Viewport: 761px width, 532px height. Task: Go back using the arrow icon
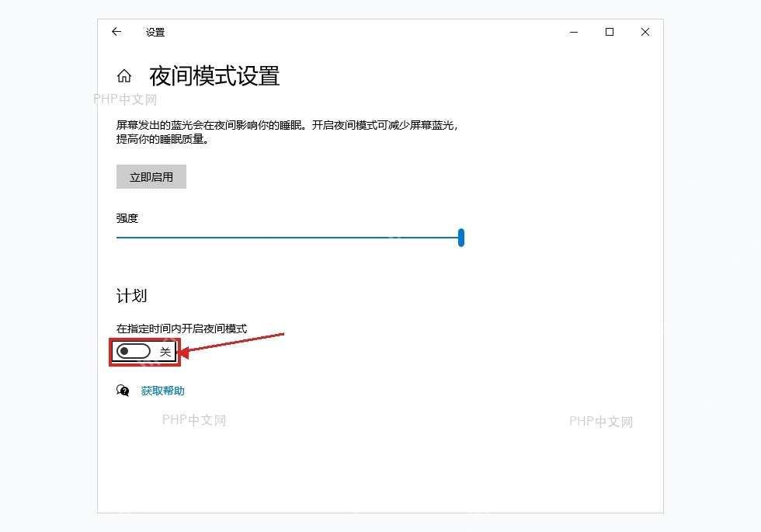(116, 32)
